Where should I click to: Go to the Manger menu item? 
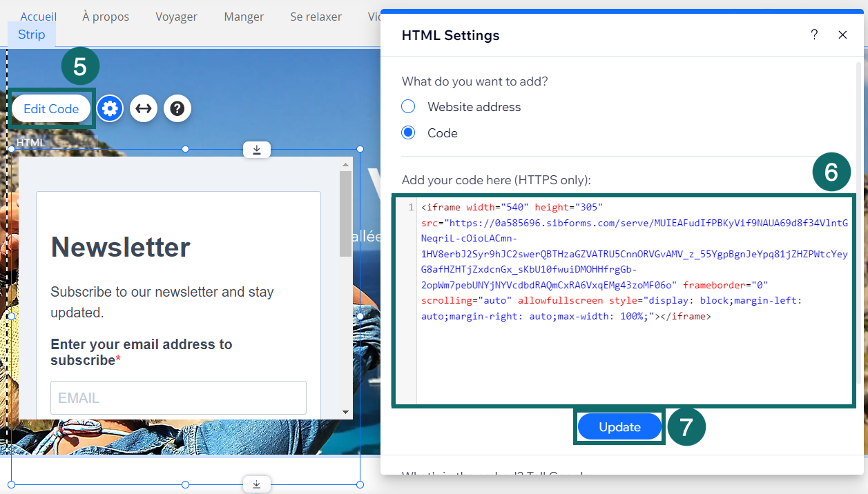(x=244, y=17)
